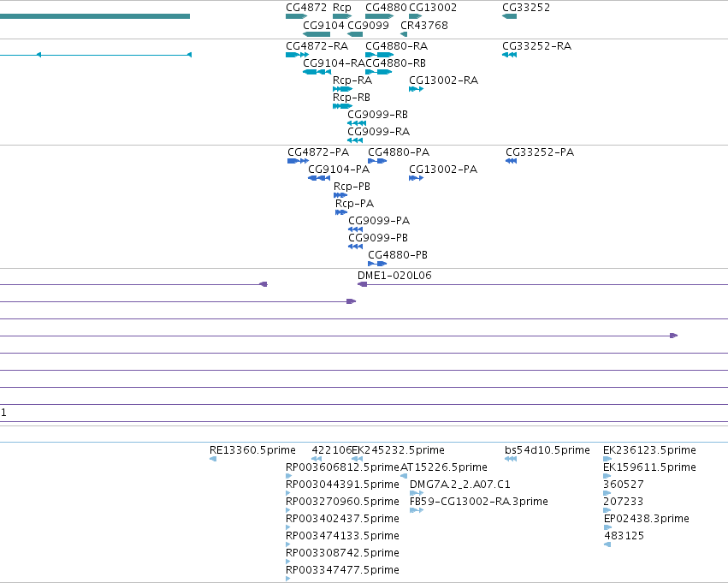Viewport: 728px width, 583px height.
Task: Select EST EK245232.5prime
Action: [x=399, y=450]
